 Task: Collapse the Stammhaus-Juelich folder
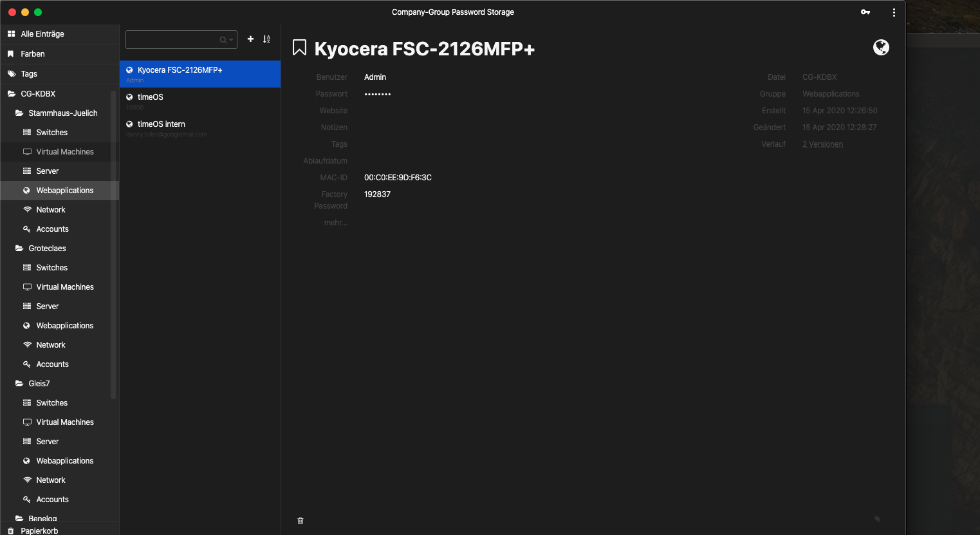18,113
